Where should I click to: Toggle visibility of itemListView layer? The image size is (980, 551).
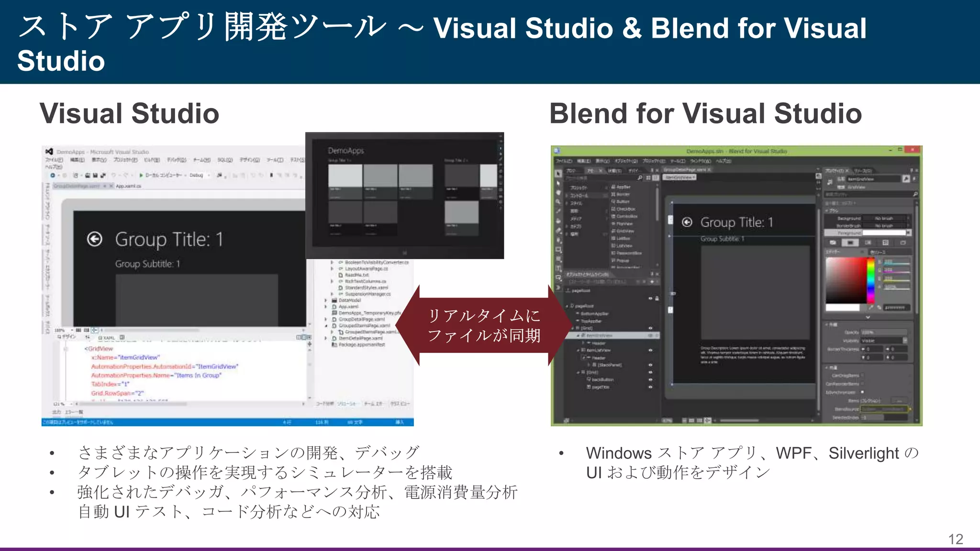[x=650, y=350]
